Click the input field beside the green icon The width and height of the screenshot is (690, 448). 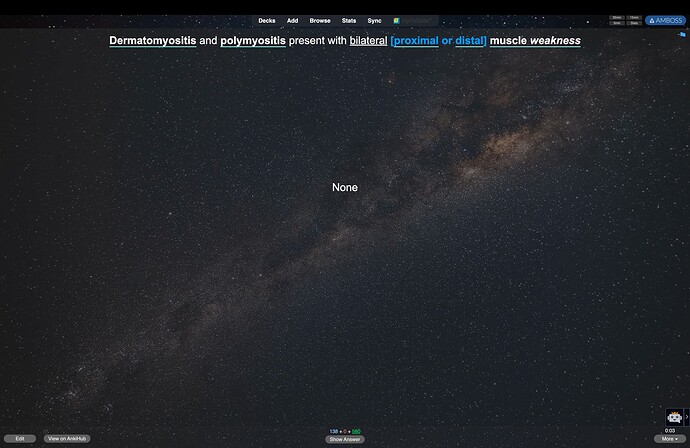[x=419, y=20]
